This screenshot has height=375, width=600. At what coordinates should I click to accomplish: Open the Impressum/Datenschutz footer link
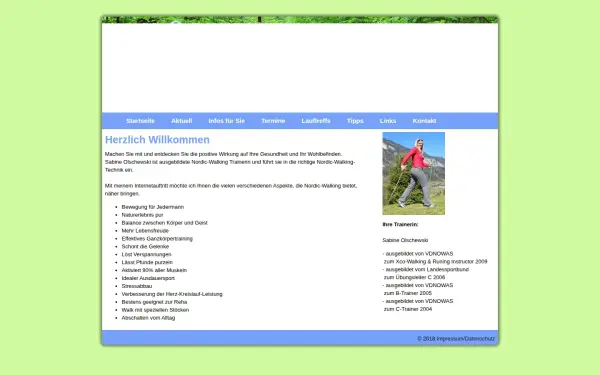pyautogui.click(x=466, y=339)
